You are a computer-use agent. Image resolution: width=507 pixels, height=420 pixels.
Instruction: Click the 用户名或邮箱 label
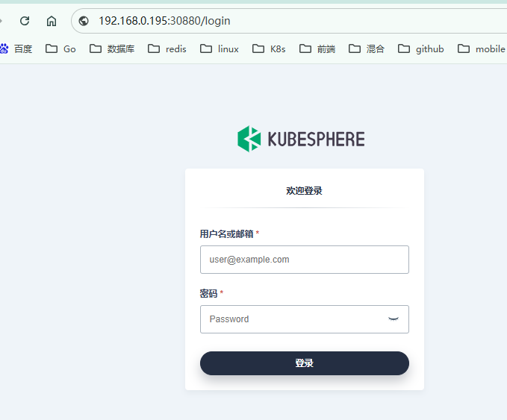(226, 233)
